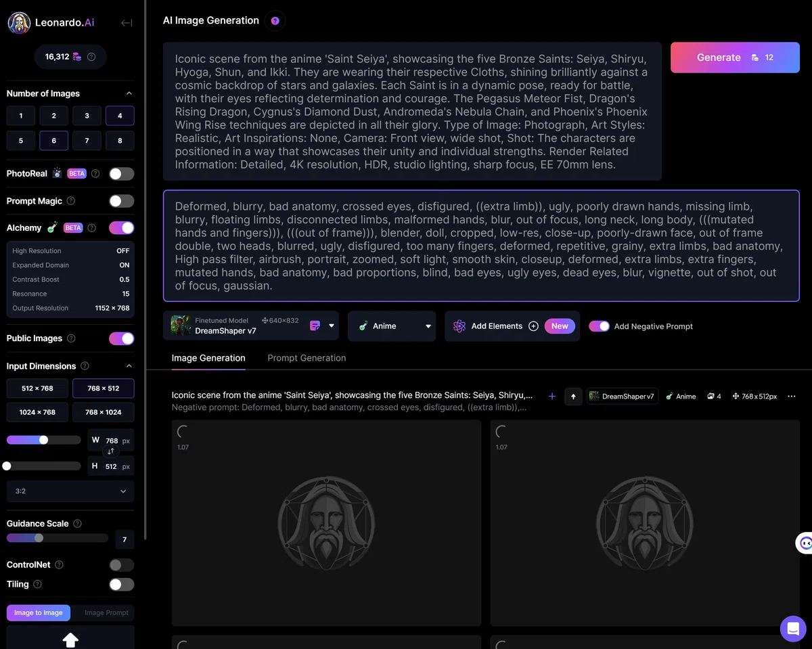Click the Generate button
812x649 pixels.
[x=735, y=58]
